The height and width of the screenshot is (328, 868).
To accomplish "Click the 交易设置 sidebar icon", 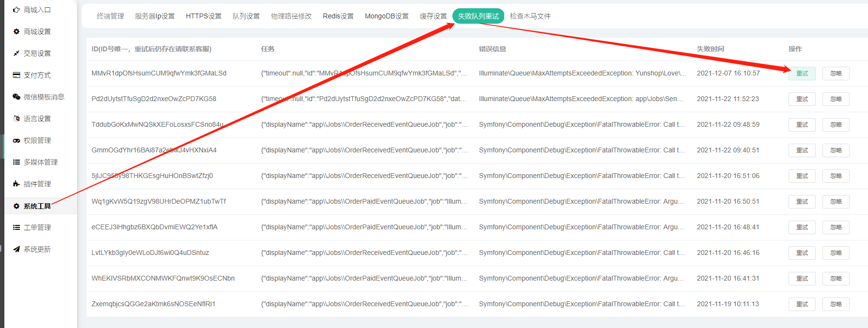I will (16, 53).
